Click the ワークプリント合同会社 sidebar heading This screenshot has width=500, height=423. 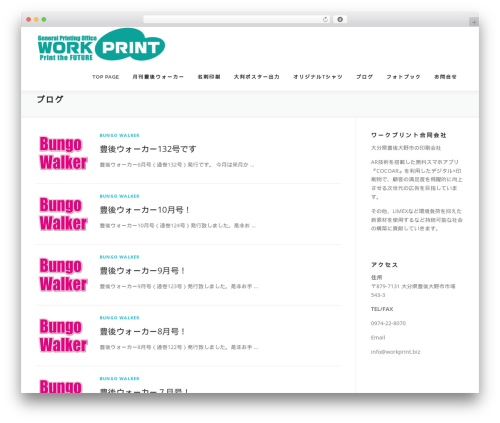tap(409, 135)
